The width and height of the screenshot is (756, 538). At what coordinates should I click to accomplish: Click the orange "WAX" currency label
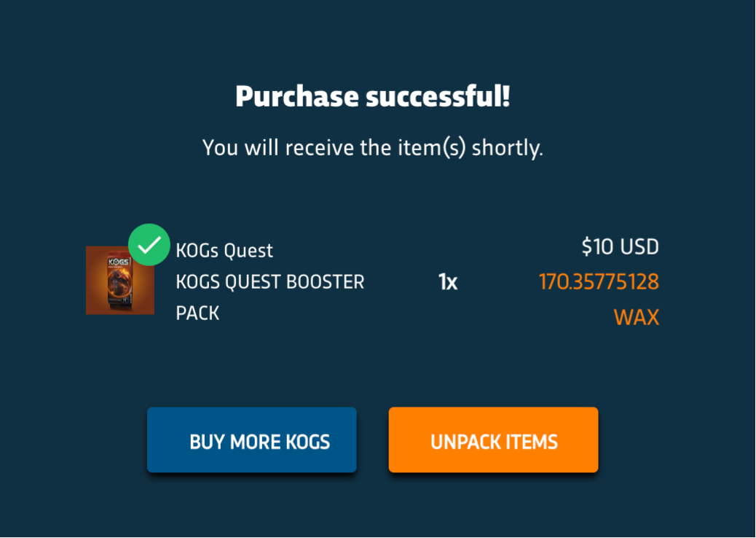(636, 317)
